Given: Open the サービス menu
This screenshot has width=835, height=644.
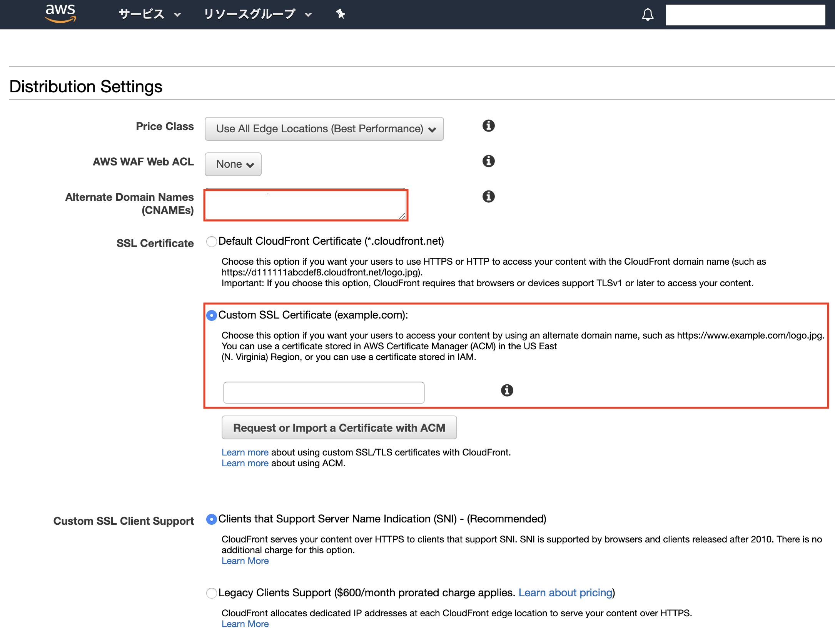Looking at the screenshot, I should point(149,14).
